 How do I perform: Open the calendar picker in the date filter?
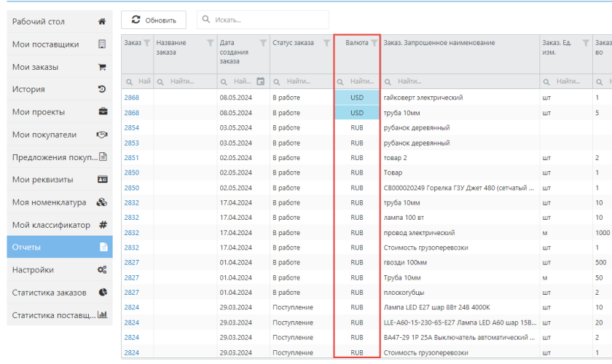coord(260,82)
